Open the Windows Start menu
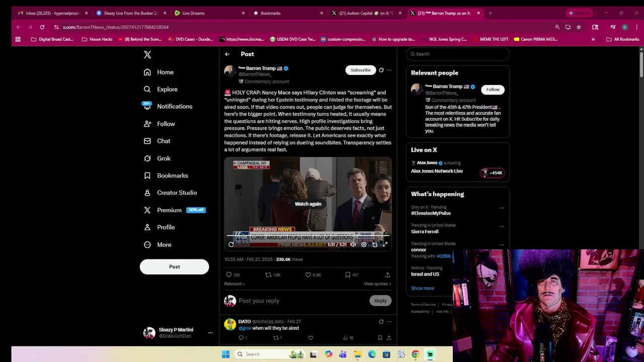Viewport: 644px width, 362px height. pyautogui.click(x=226, y=354)
